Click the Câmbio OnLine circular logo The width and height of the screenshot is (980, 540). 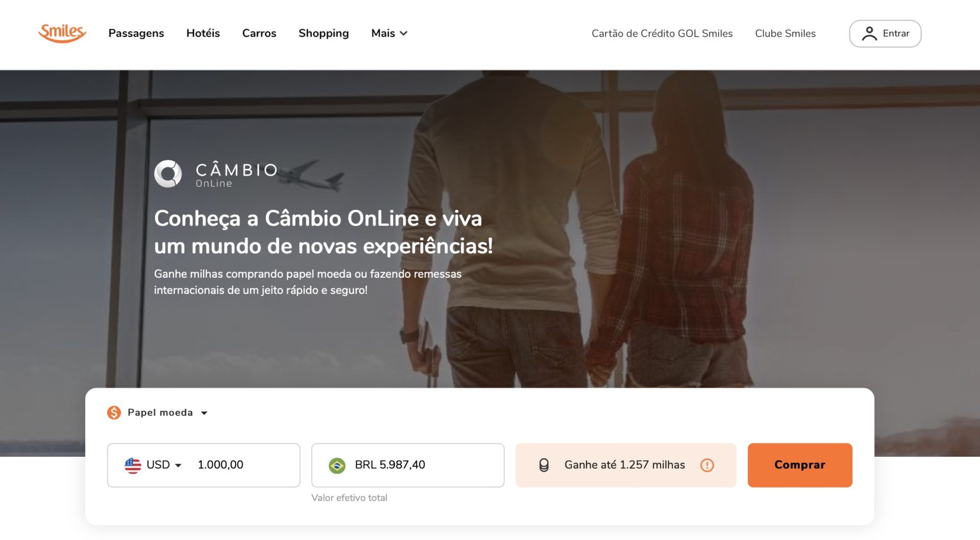pos(168,174)
